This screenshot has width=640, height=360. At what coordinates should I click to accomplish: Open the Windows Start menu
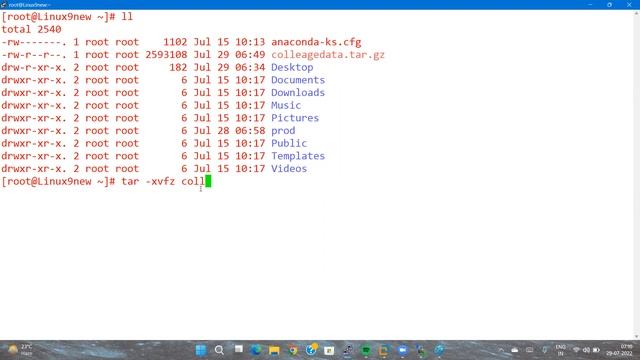(x=201, y=350)
